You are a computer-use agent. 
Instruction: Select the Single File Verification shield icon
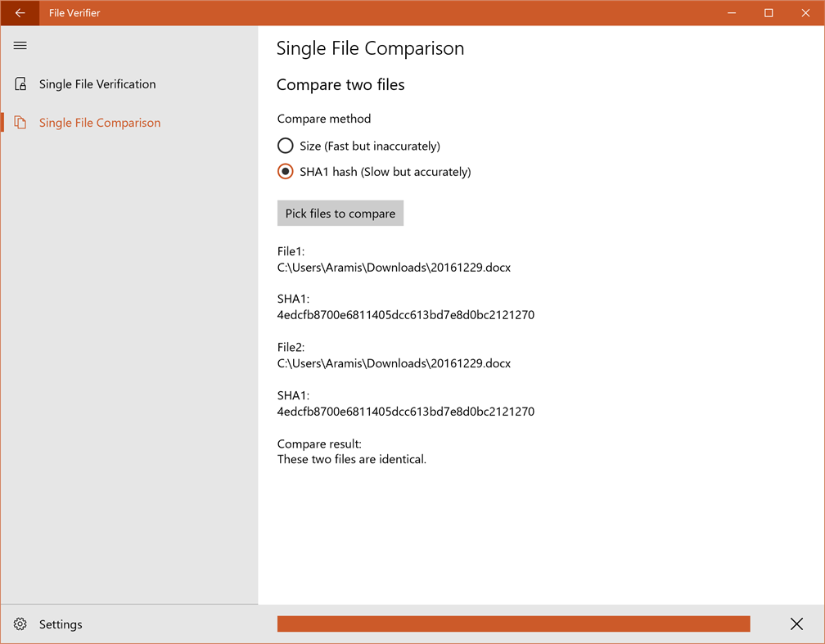point(20,83)
